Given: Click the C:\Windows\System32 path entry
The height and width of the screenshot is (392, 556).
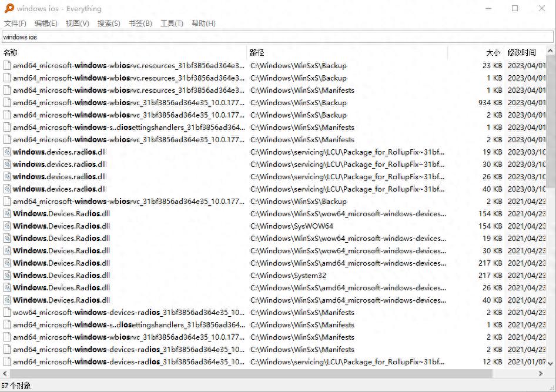Looking at the screenshot, I should click(x=288, y=276).
